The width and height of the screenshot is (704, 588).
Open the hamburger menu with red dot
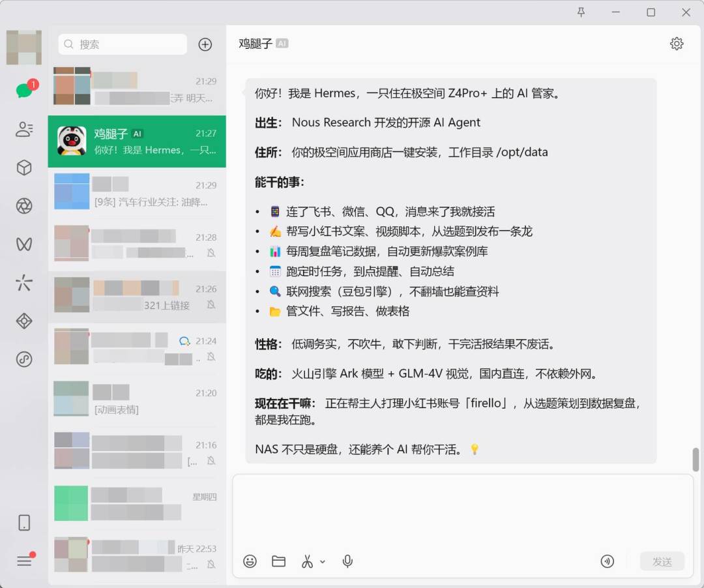coord(25,560)
